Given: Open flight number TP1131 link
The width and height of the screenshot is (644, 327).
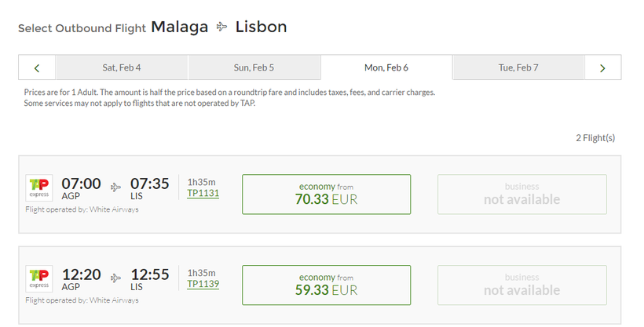Looking at the screenshot, I should tap(203, 193).
